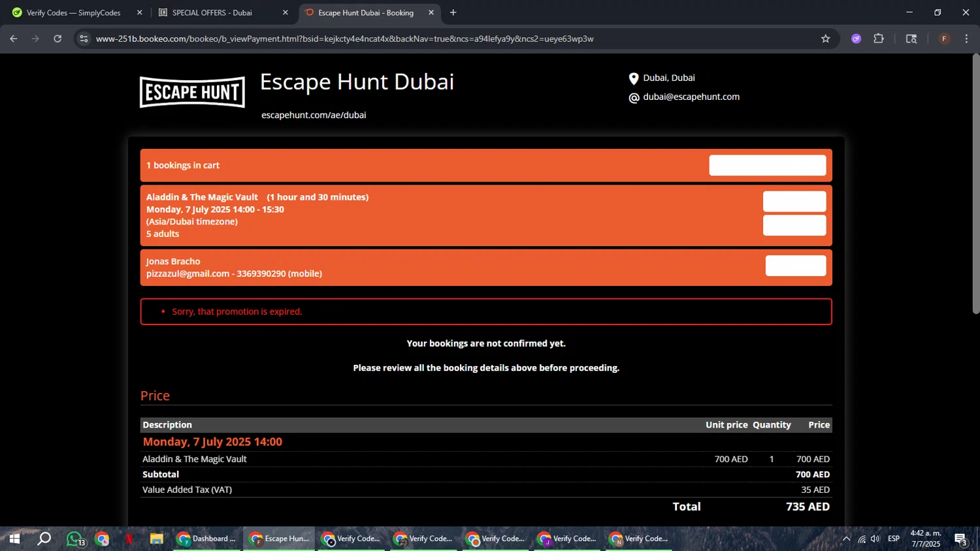Click '1 bookings in cart' text
Screen dimensions: 980x551
(x=183, y=165)
